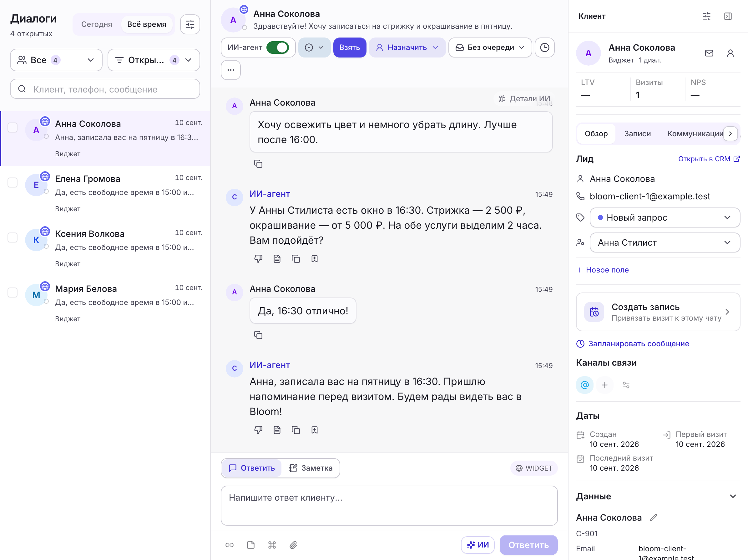
Task: Open Анна Соколова's profile person icon
Action: click(x=730, y=53)
